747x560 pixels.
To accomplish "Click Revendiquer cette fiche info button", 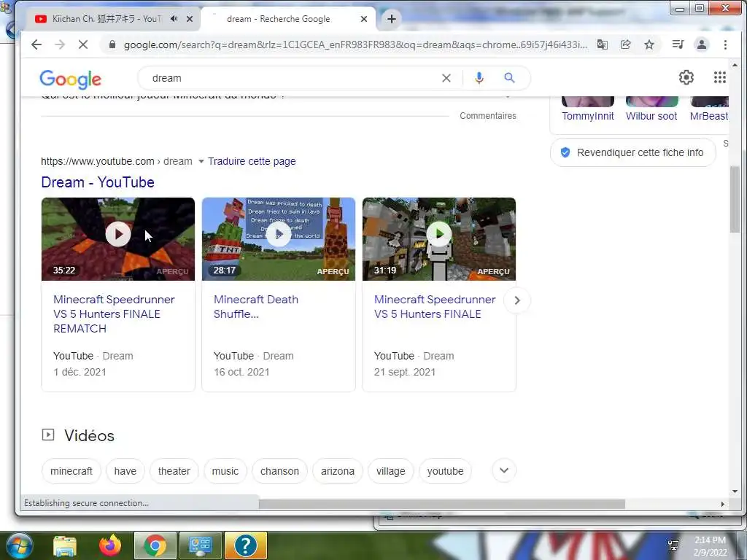I will (633, 152).
